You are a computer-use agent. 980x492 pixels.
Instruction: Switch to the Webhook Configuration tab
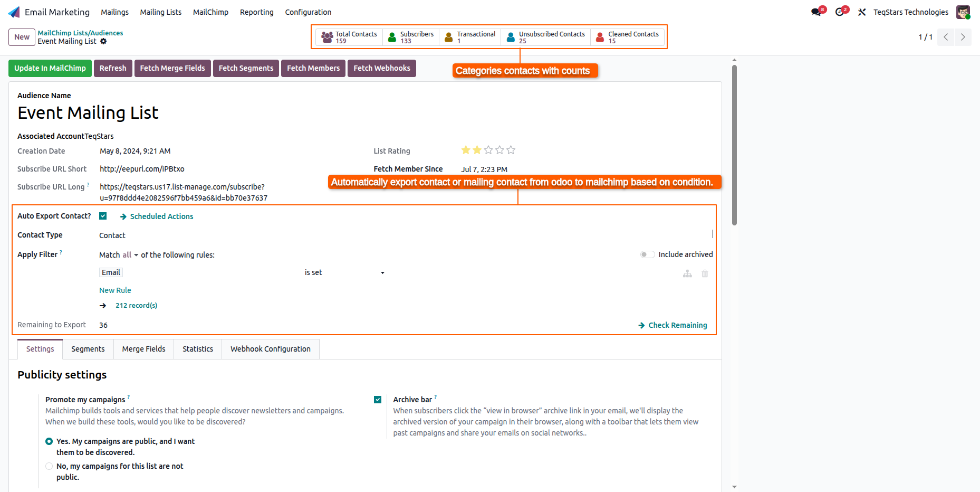point(271,349)
